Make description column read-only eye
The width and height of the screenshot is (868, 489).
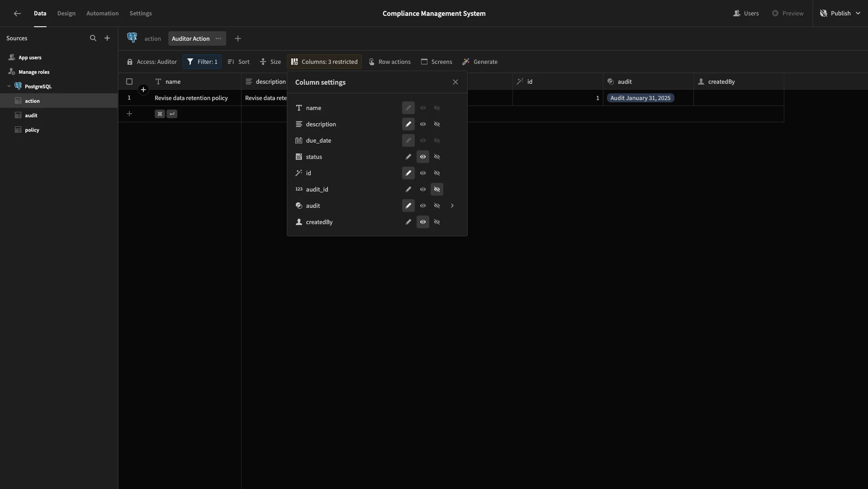coord(423,124)
